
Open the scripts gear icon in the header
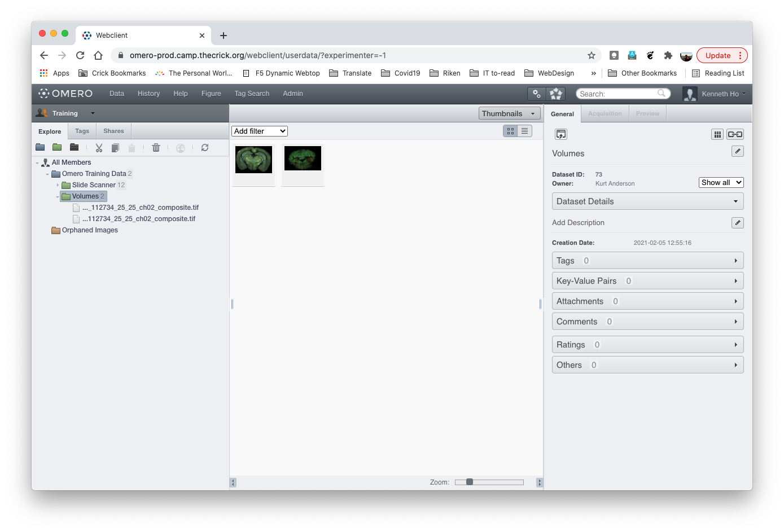(536, 94)
